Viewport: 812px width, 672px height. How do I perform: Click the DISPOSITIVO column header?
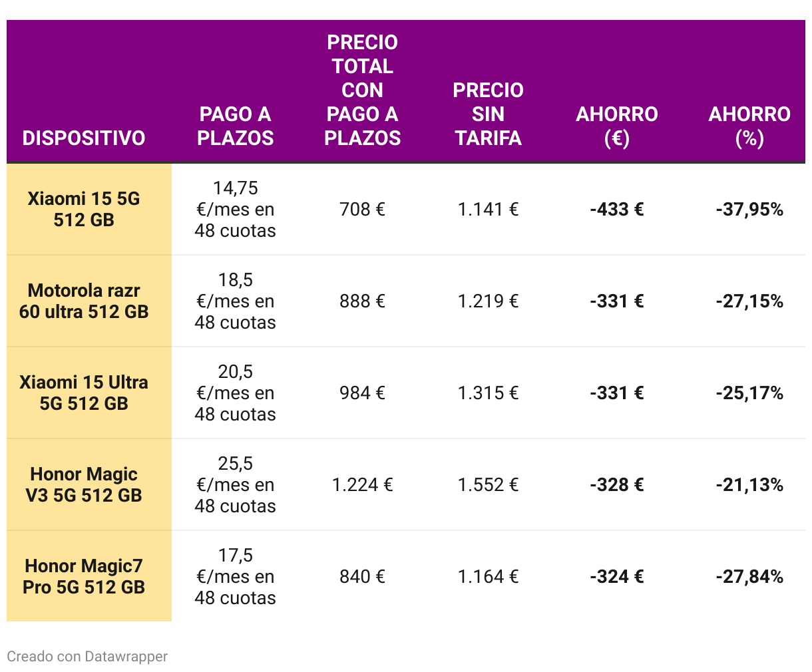click(x=84, y=138)
